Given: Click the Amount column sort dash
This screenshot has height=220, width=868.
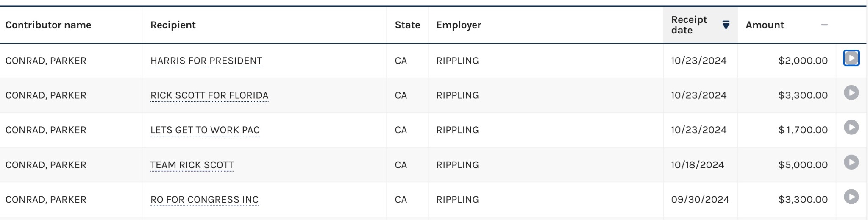Looking at the screenshot, I should point(824,25).
